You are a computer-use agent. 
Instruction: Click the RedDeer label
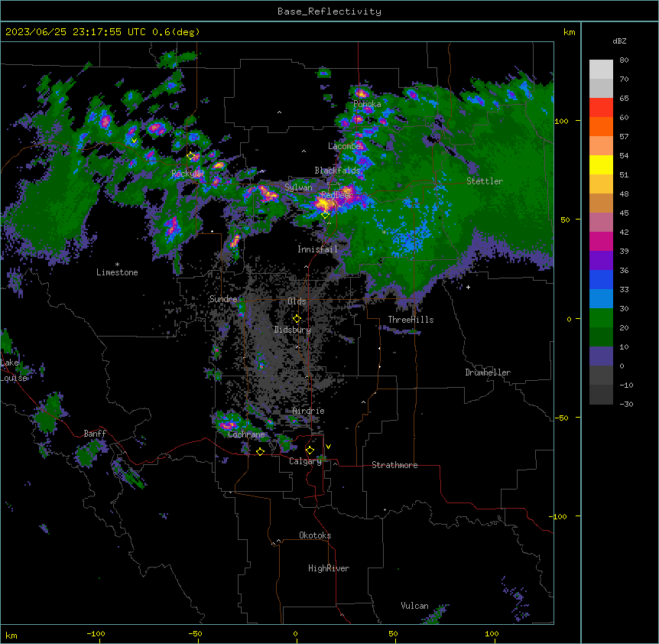pos(336,194)
